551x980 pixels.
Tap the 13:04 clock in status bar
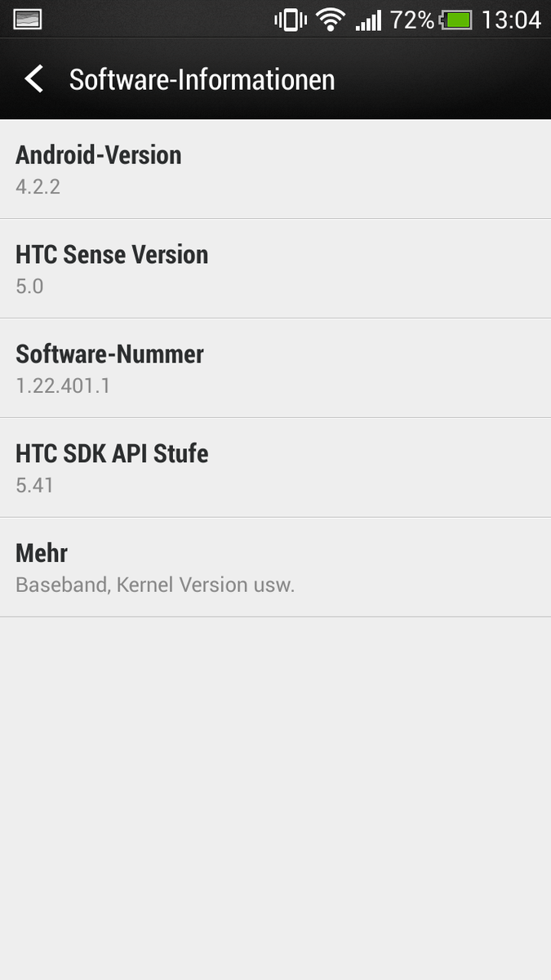(511, 20)
